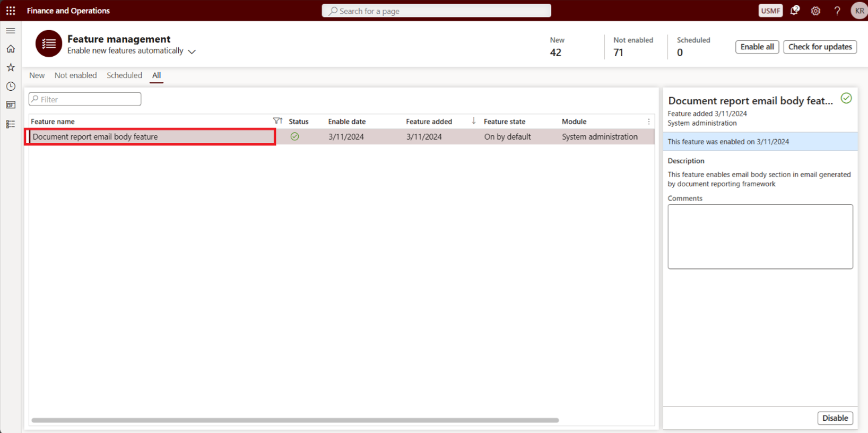Open the Help question mark icon

click(x=837, y=11)
